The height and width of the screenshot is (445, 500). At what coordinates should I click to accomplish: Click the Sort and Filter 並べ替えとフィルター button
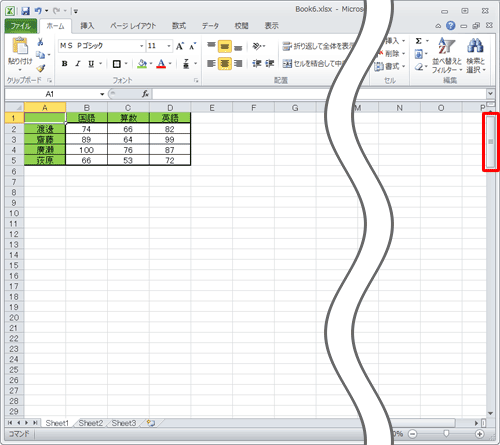coord(447,55)
